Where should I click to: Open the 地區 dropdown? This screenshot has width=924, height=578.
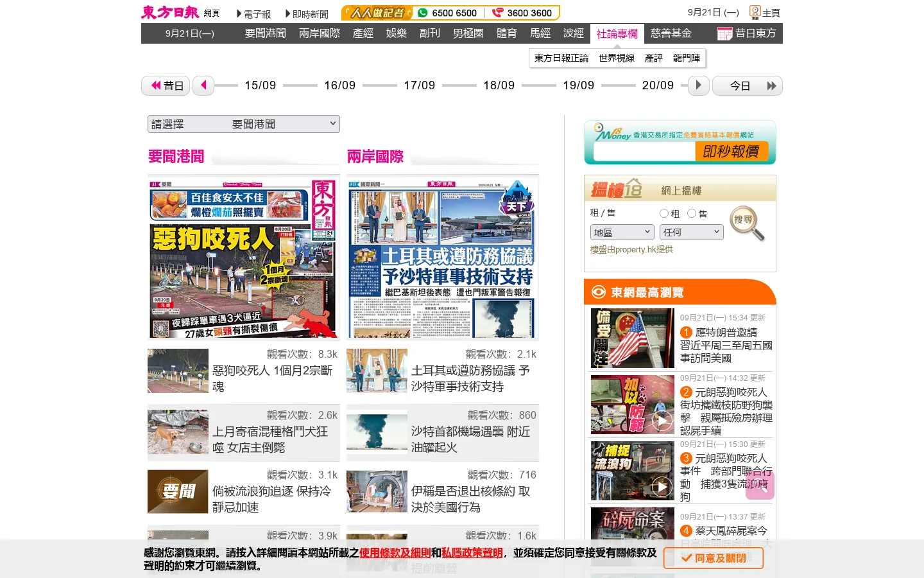click(622, 232)
